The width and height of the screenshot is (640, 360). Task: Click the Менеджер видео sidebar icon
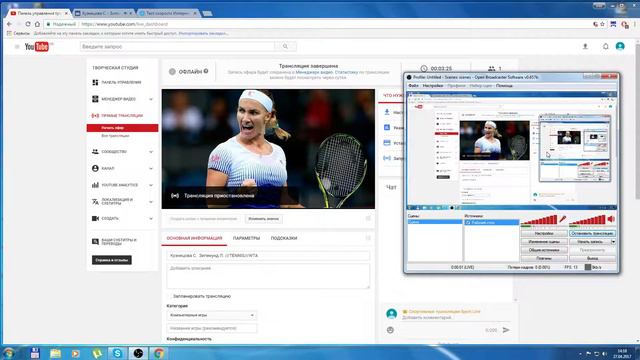pyautogui.click(x=95, y=99)
